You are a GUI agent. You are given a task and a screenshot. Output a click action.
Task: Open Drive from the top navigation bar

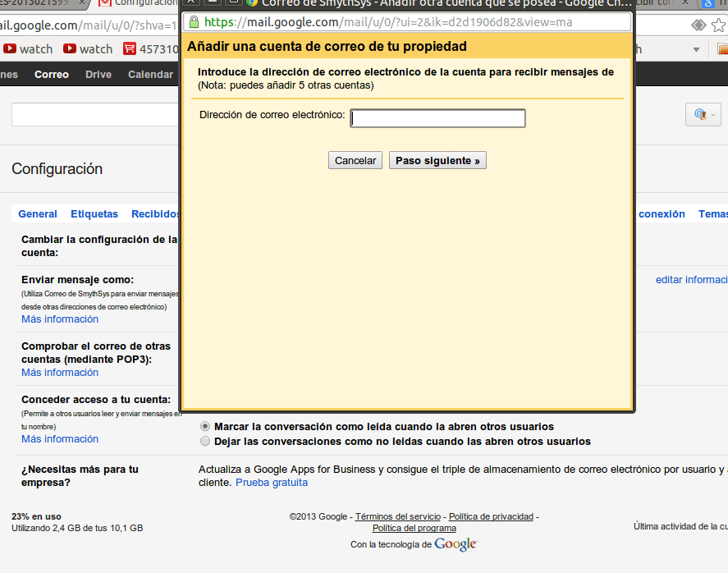[98, 75]
